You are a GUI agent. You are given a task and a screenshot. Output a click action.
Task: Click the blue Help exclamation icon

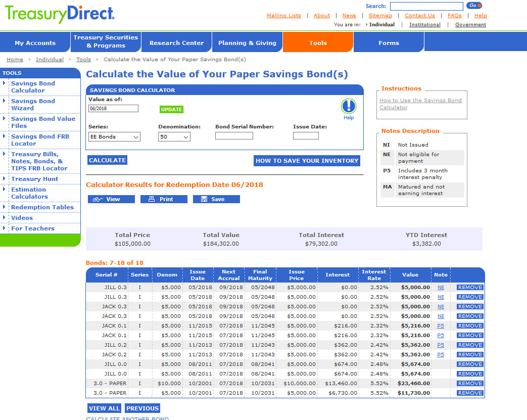tap(349, 106)
